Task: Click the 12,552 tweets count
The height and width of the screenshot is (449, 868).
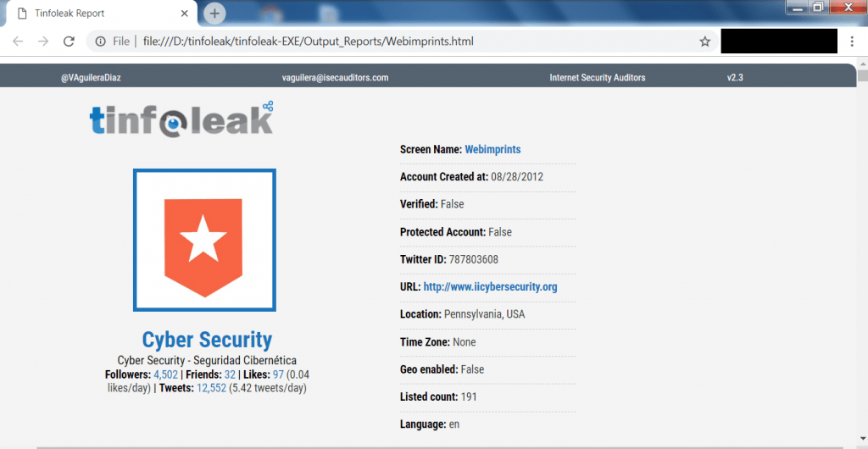Action: (x=211, y=388)
